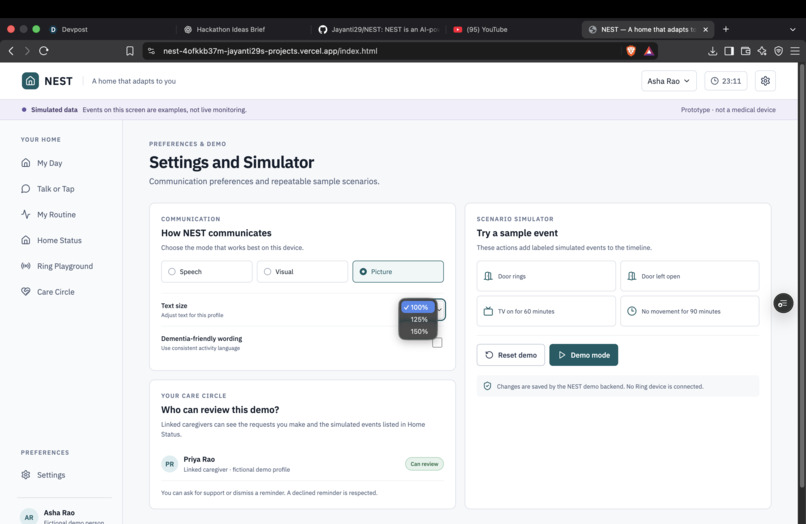Open browser downloads icon
Screen dimensions: 806x524
click(x=712, y=51)
